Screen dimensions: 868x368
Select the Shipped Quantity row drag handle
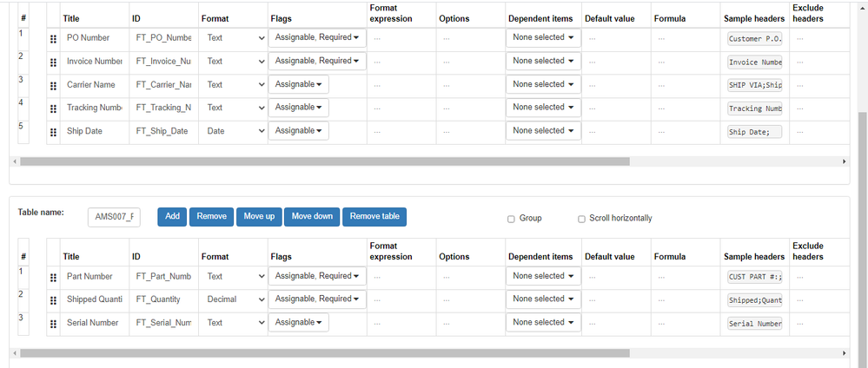54,300
